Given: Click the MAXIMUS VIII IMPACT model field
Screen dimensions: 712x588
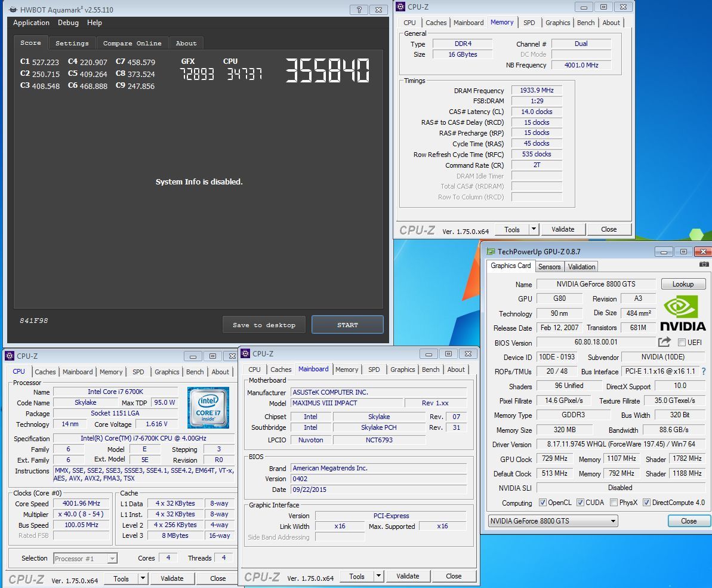Looking at the screenshot, I should [347, 403].
